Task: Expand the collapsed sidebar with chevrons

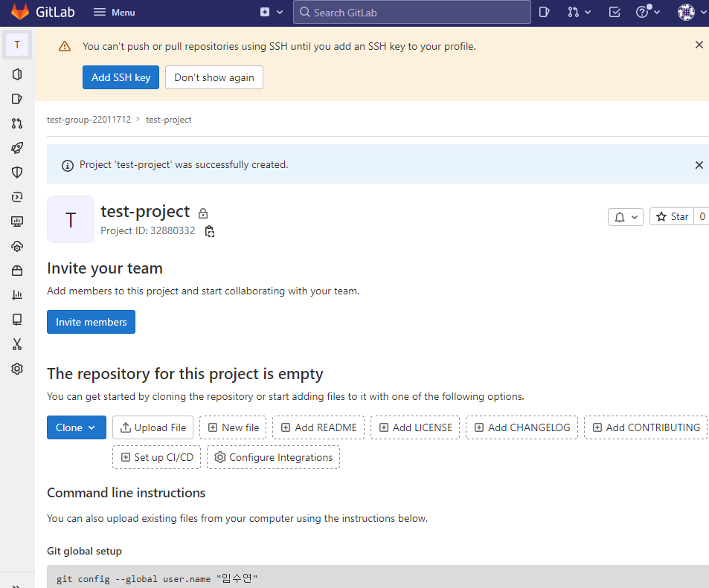Action: click(16, 585)
